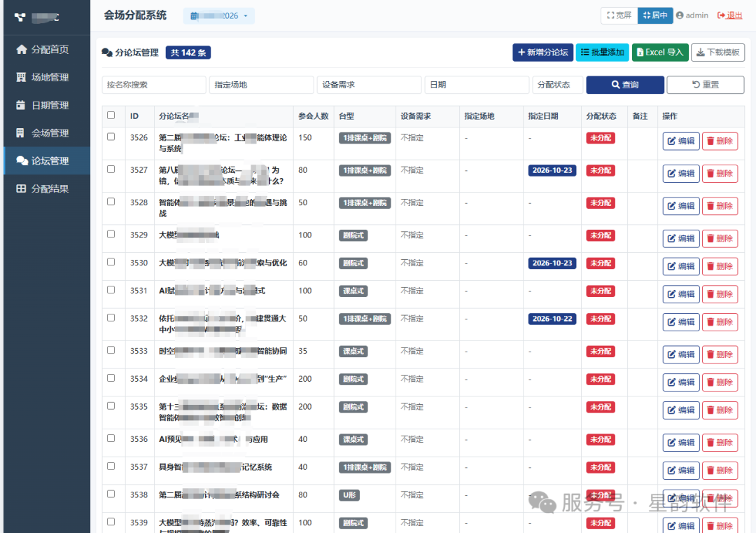Delete forum row 3527
This screenshot has width=756, height=533.
720,174
